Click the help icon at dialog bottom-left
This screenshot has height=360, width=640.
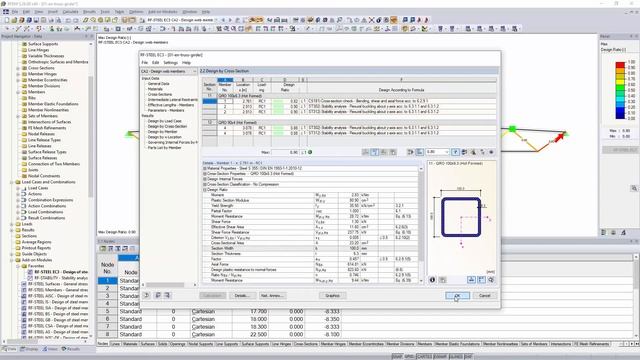[x=147, y=295]
